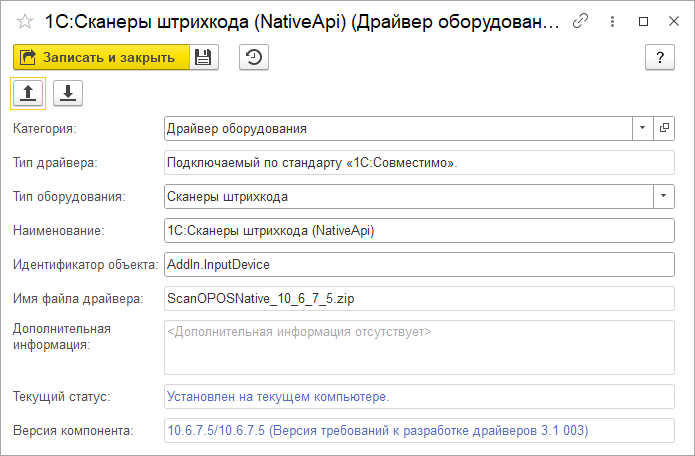Close the driver window

[x=674, y=21]
